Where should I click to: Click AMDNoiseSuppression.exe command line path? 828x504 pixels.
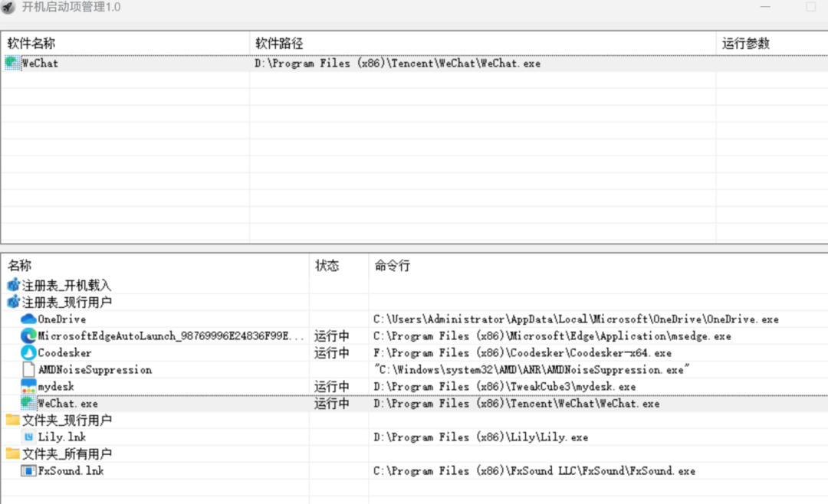click(x=531, y=370)
